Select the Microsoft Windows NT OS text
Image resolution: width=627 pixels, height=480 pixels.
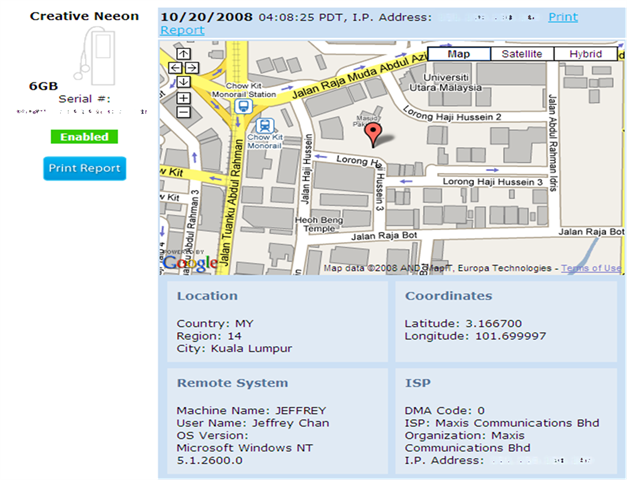tap(245, 448)
